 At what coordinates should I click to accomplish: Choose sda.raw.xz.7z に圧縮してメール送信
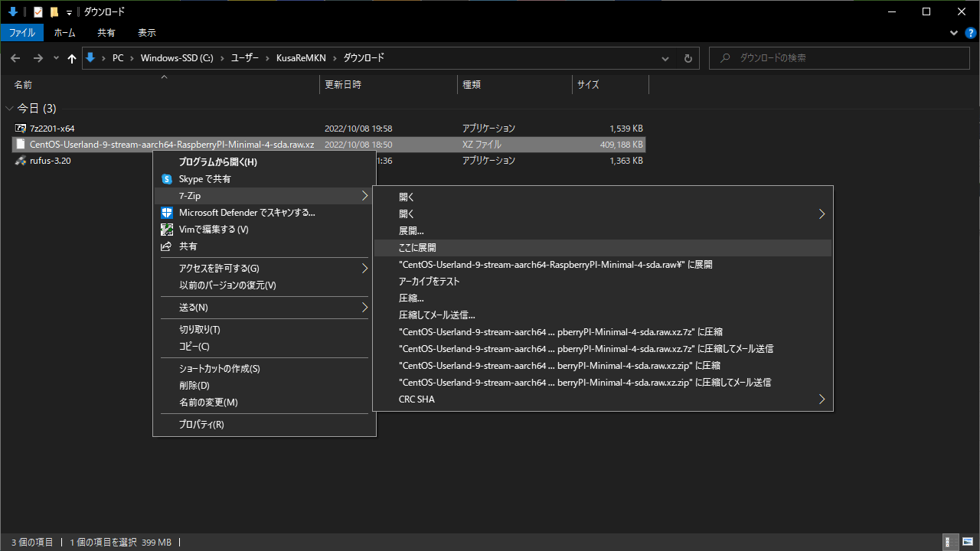coord(603,349)
